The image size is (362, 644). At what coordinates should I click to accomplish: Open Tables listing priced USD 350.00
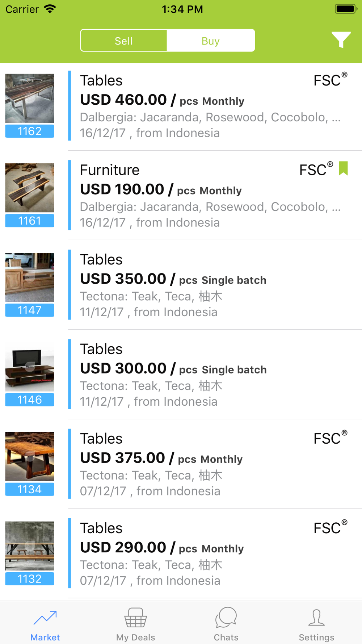click(x=210, y=285)
